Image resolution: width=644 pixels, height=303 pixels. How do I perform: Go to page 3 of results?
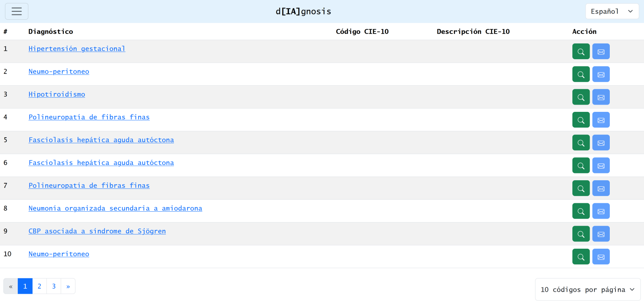54,286
